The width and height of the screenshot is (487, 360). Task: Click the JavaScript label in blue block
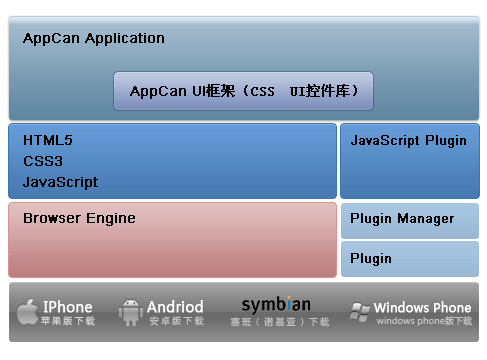pos(60,182)
